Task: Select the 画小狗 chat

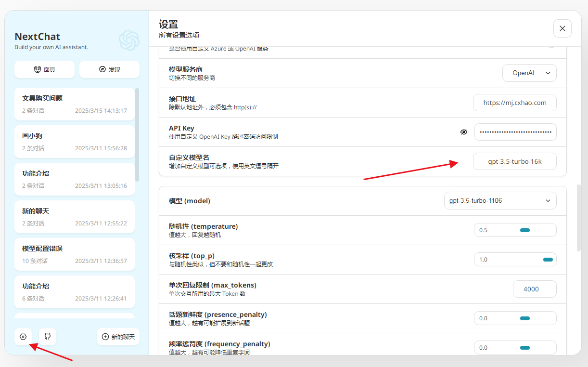Action: 75,142
